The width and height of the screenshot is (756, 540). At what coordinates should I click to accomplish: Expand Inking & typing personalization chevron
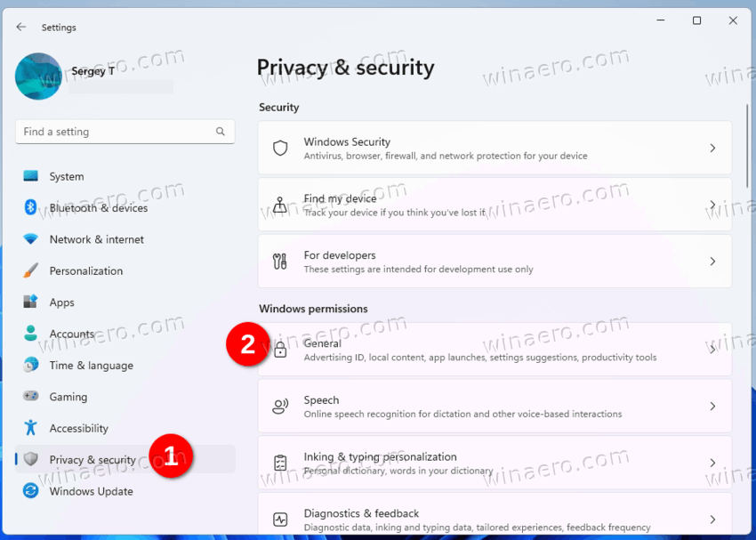(x=712, y=463)
